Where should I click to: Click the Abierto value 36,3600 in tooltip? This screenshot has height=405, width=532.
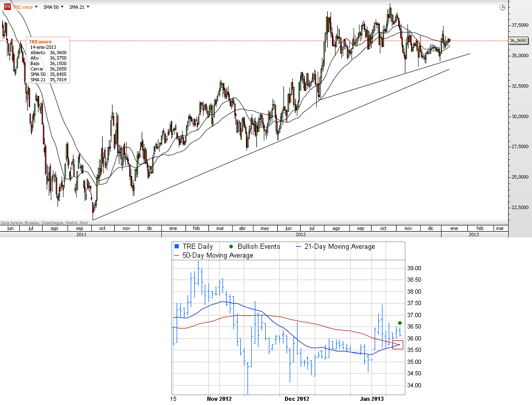[58, 53]
